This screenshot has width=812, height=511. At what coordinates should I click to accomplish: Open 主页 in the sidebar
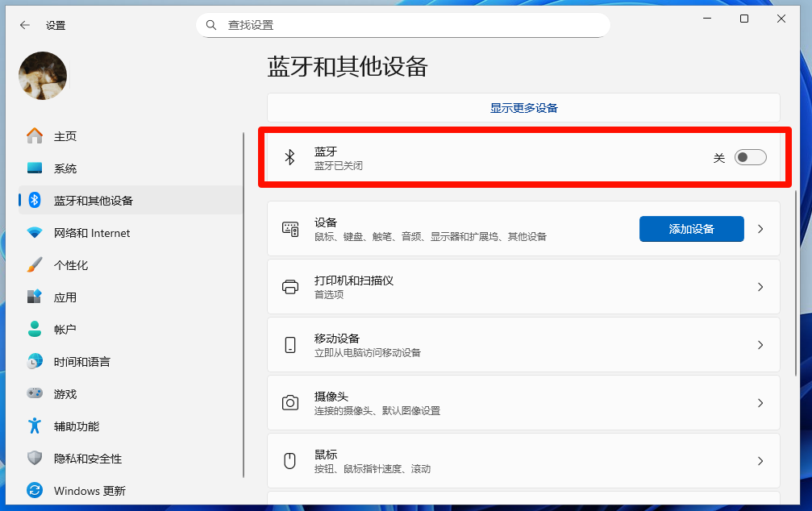[x=131, y=136]
